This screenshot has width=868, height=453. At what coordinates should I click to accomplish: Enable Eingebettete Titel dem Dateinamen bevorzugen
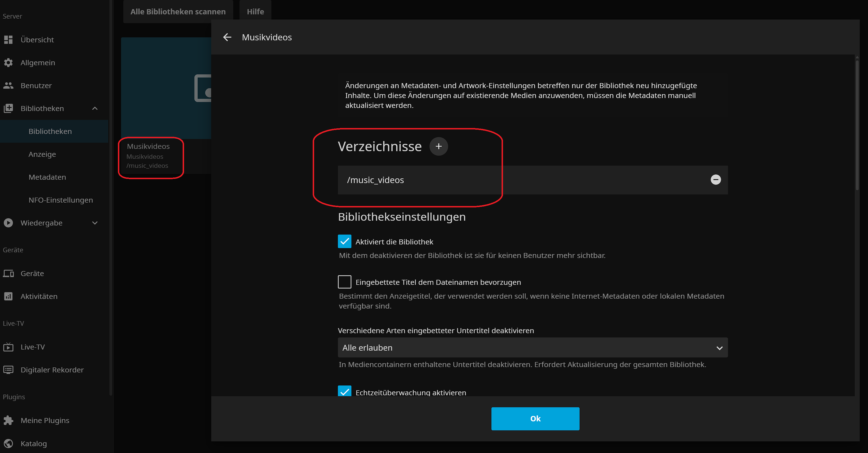coord(344,282)
